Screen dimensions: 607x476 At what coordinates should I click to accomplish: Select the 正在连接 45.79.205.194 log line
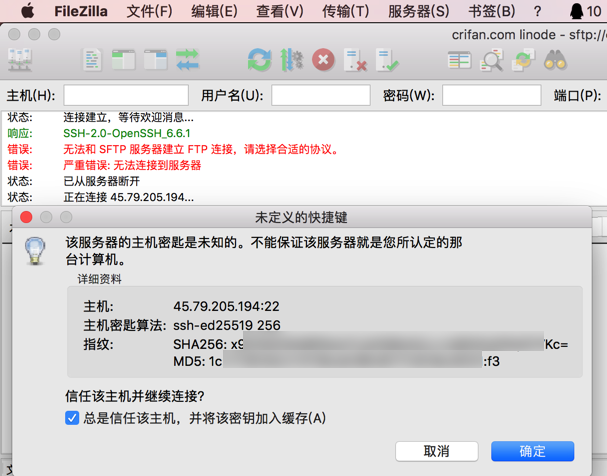pyautogui.click(x=129, y=197)
